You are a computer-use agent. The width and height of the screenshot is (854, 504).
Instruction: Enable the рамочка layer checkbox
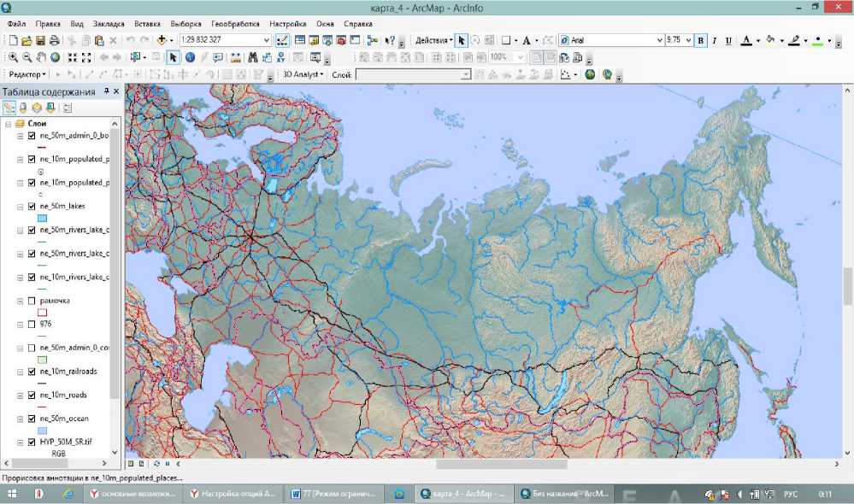coord(32,302)
